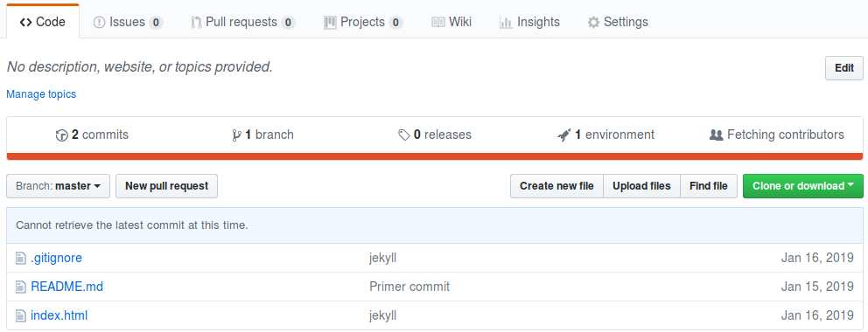Switch to the Issues tab
Screen dimensions: 868x332
click(x=129, y=22)
